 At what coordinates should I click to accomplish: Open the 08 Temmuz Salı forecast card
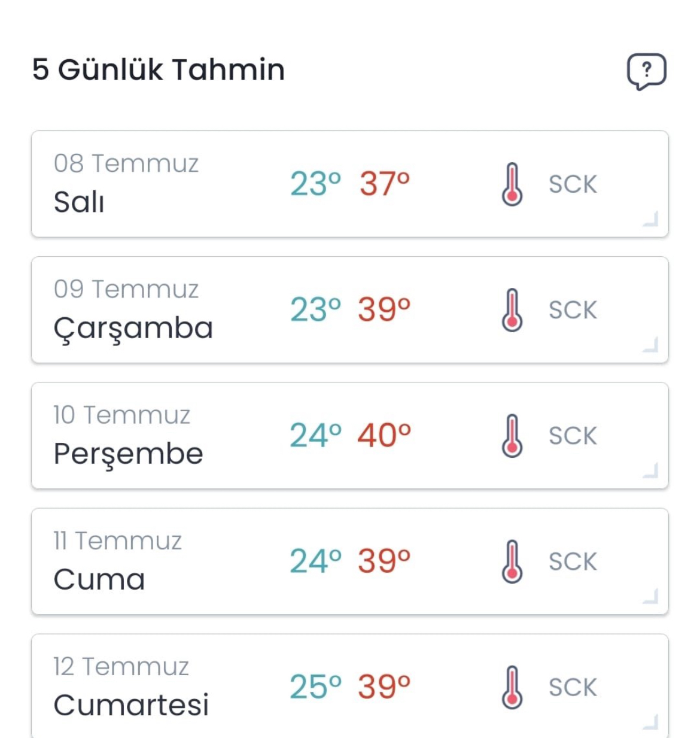(350, 184)
